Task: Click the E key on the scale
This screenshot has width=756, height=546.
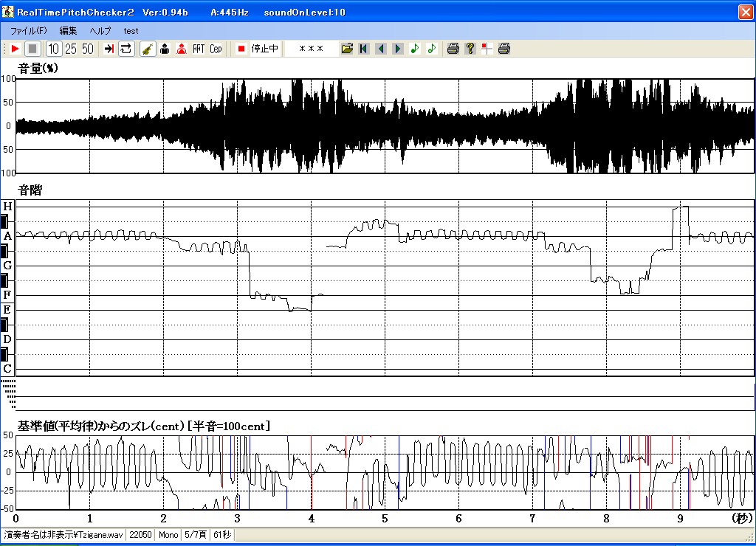Action: pyautogui.click(x=7, y=310)
